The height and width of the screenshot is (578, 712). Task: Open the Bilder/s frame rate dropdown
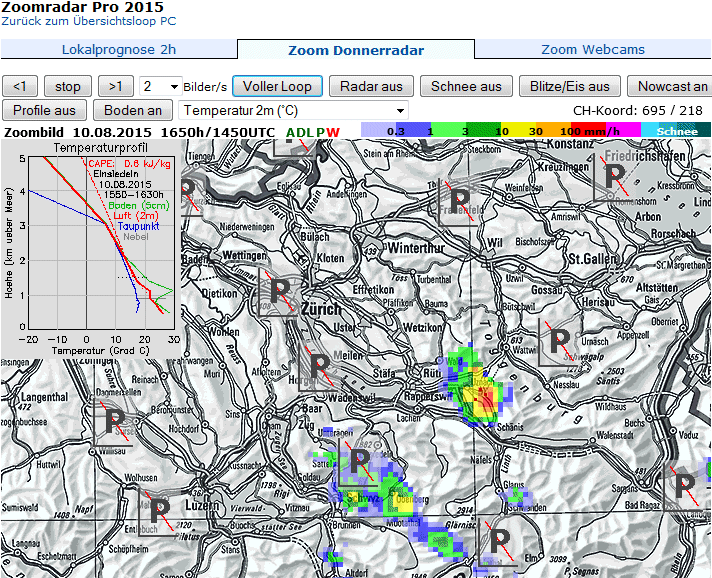[x=160, y=86]
